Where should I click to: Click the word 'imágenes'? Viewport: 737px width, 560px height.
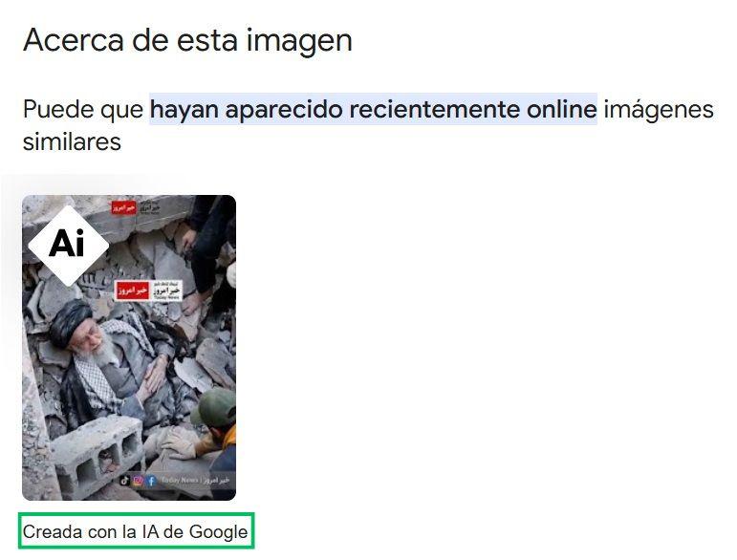pos(659,110)
